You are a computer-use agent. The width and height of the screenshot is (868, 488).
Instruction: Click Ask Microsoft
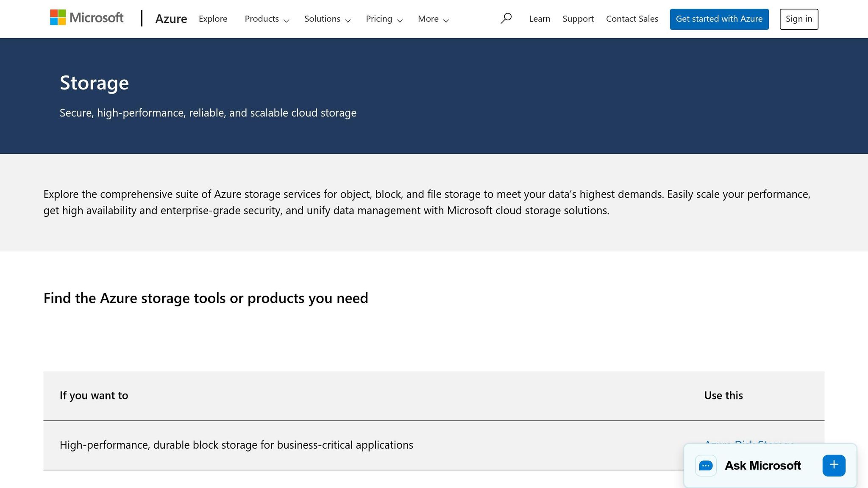tap(762, 465)
